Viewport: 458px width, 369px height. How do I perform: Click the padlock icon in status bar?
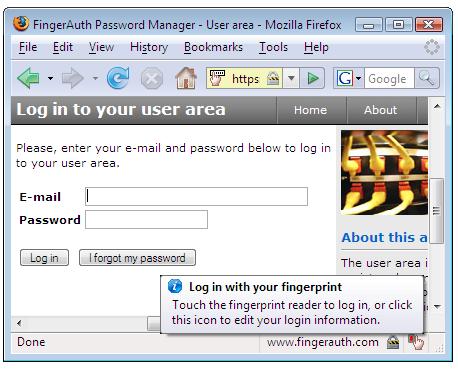coord(393,342)
